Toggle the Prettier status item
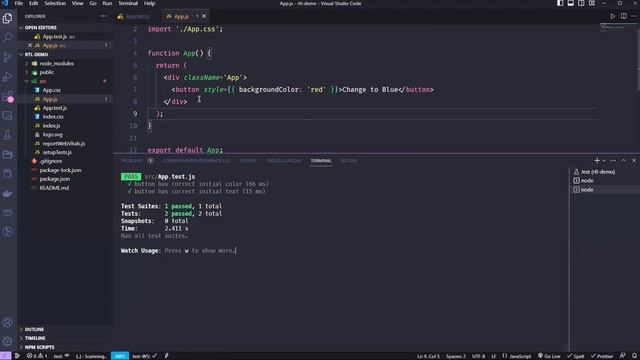The height and width of the screenshot is (360, 640). tap(602, 356)
